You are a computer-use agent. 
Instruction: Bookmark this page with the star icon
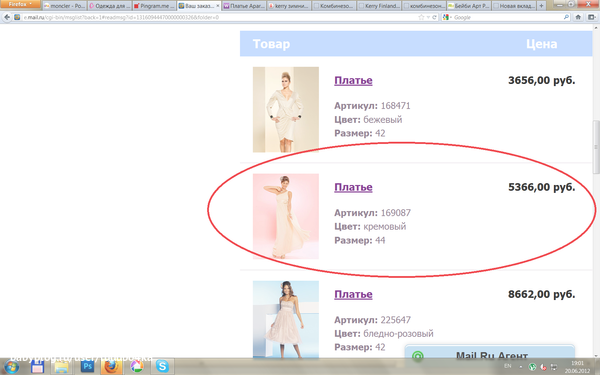tap(421, 17)
